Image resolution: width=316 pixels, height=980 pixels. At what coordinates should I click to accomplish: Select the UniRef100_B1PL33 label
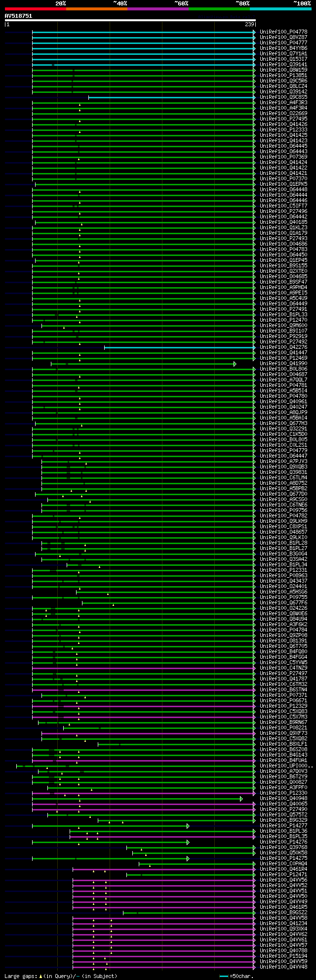pos(283,315)
